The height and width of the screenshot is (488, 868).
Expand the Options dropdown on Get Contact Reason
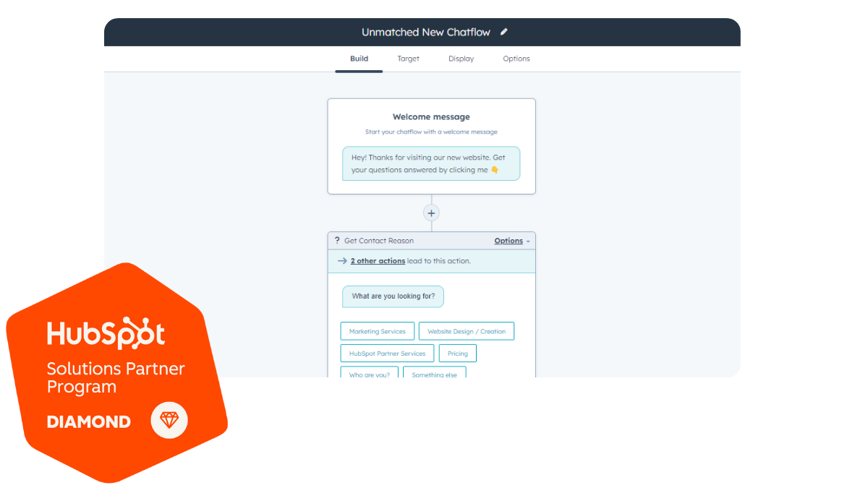(x=511, y=241)
